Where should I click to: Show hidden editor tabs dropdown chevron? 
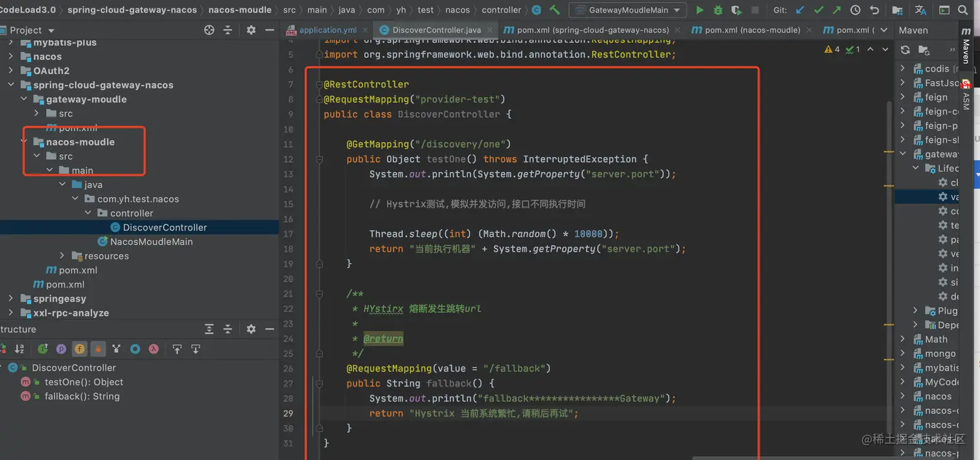pos(884,30)
